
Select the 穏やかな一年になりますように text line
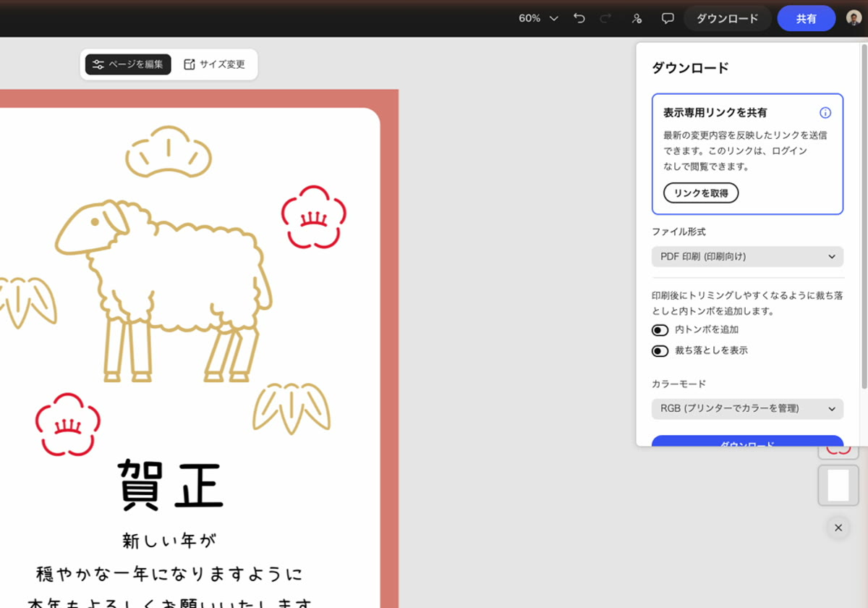(x=169, y=575)
